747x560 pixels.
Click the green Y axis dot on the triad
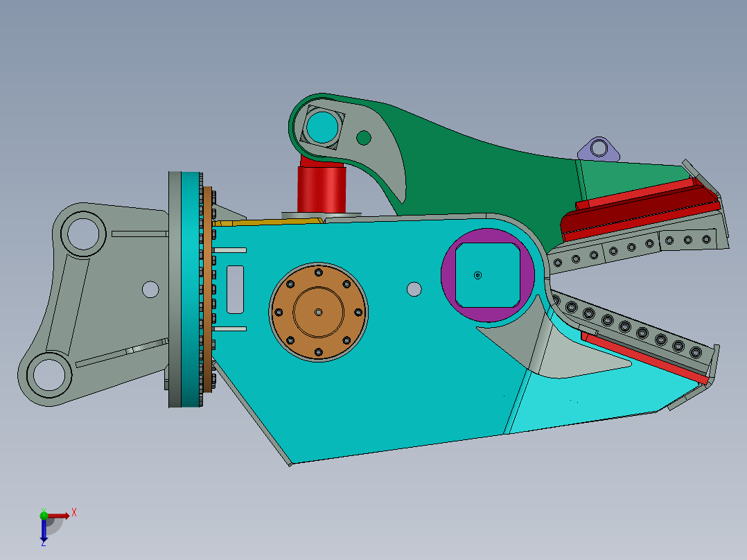coord(44,515)
